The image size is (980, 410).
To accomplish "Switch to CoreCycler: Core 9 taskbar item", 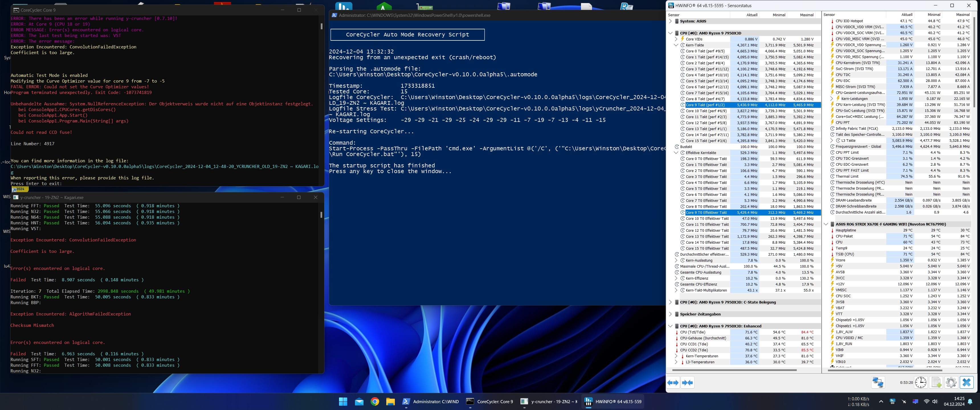I will pyautogui.click(x=490, y=402).
